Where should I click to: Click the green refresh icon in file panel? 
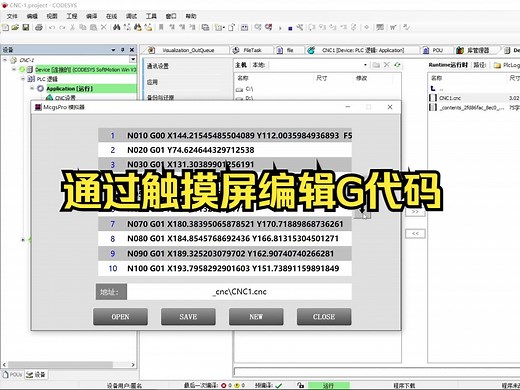pyautogui.click(x=397, y=65)
